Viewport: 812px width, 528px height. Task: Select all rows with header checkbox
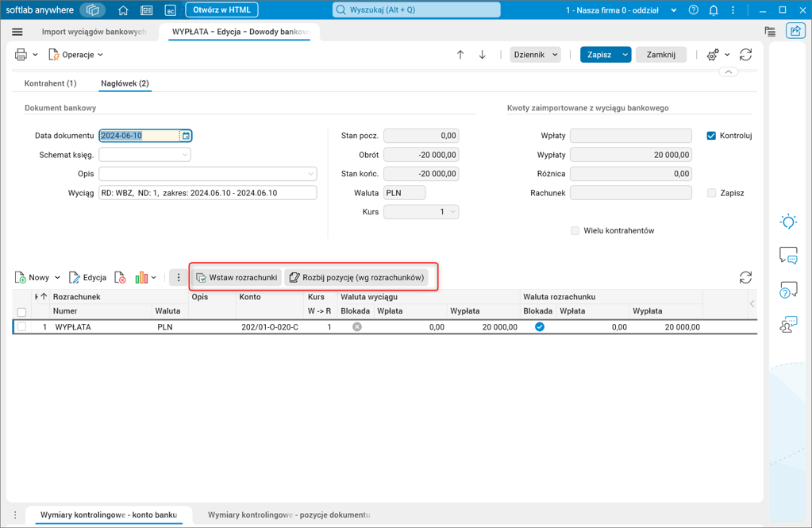coord(21,312)
